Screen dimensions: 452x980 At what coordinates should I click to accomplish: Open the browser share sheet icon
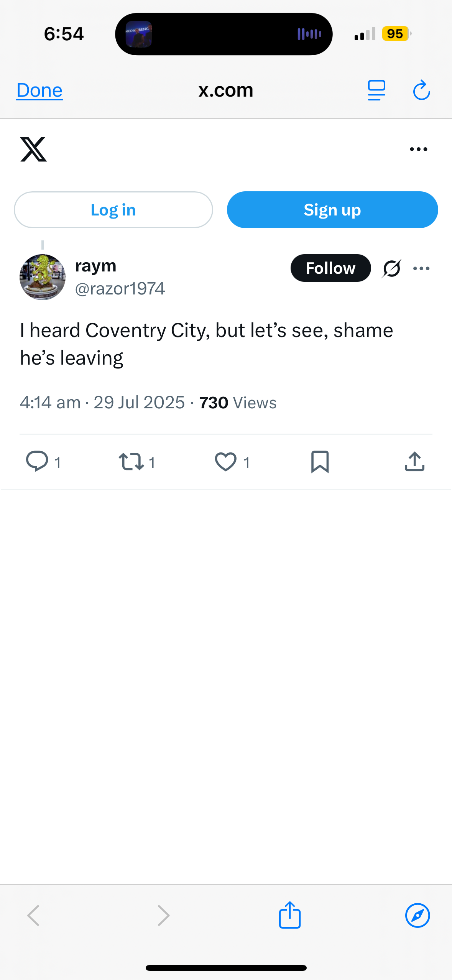coord(290,915)
